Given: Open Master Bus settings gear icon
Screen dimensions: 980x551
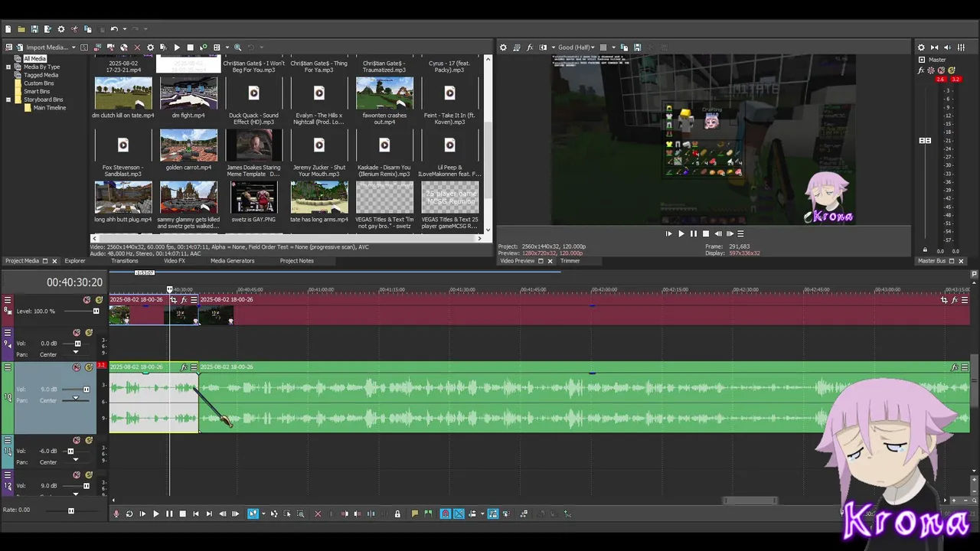Looking at the screenshot, I should pyautogui.click(x=921, y=47).
